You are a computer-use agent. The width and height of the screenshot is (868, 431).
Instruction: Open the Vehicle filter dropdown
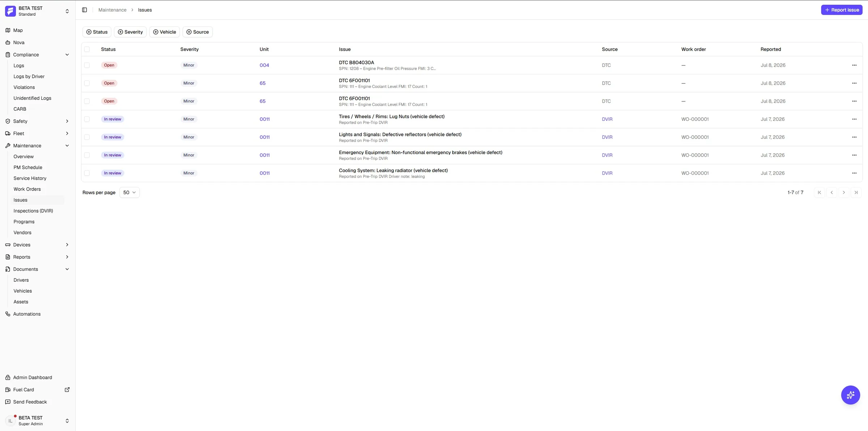(x=165, y=32)
